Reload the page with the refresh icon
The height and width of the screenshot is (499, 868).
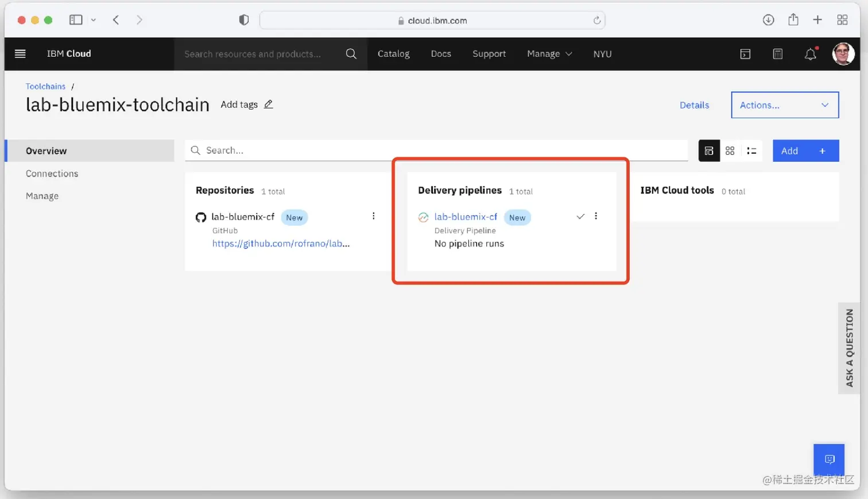(x=597, y=21)
